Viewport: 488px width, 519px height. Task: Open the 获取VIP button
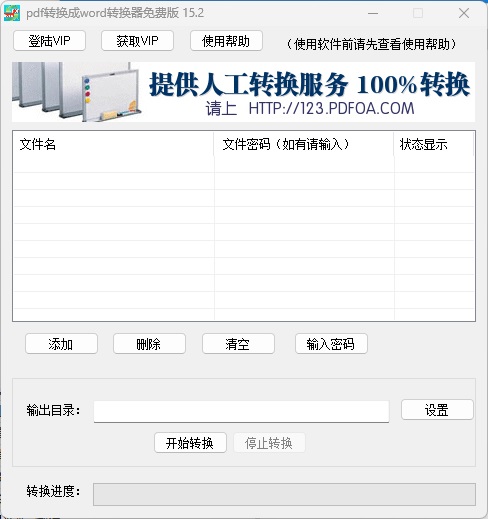(137, 41)
